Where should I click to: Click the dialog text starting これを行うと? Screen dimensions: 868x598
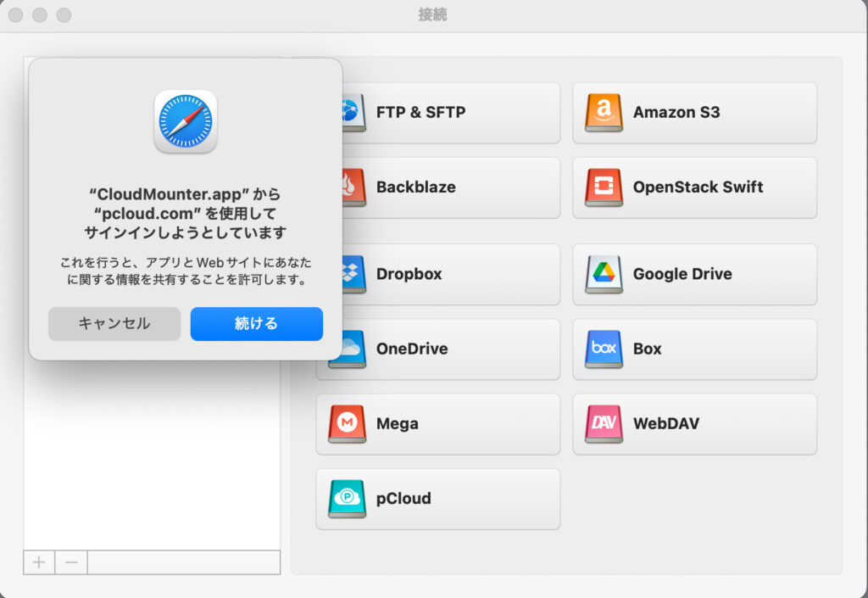click(186, 271)
